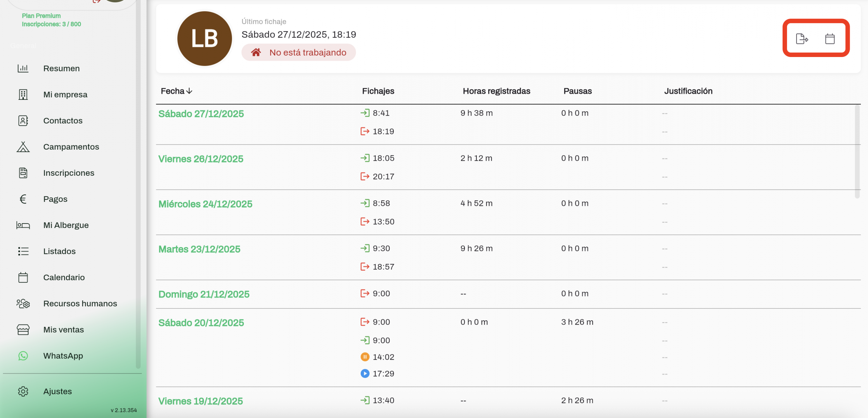Click the Ajustes gear icon
Screen dimensions: 868x418
pyautogui.click(x=23, y=392)
